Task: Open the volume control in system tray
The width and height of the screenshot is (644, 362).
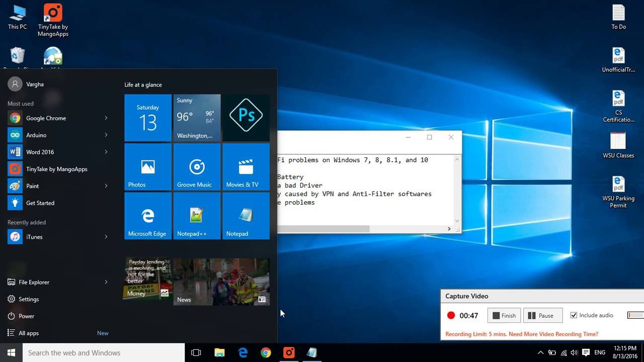Action: 574,353
